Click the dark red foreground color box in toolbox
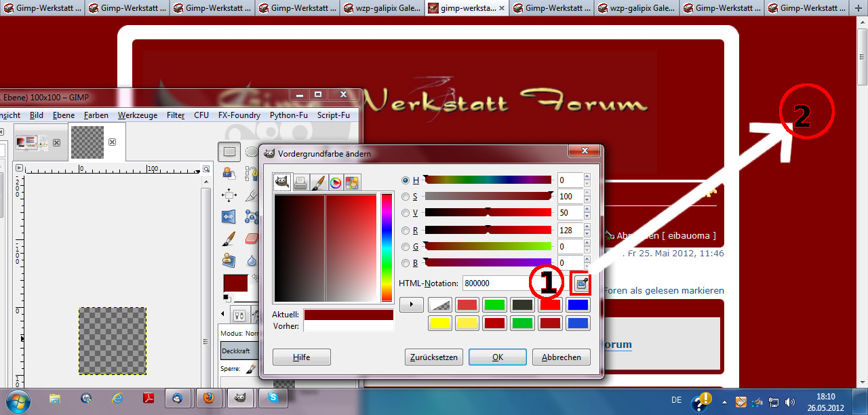The image size is (868, 415). [235, 283]
